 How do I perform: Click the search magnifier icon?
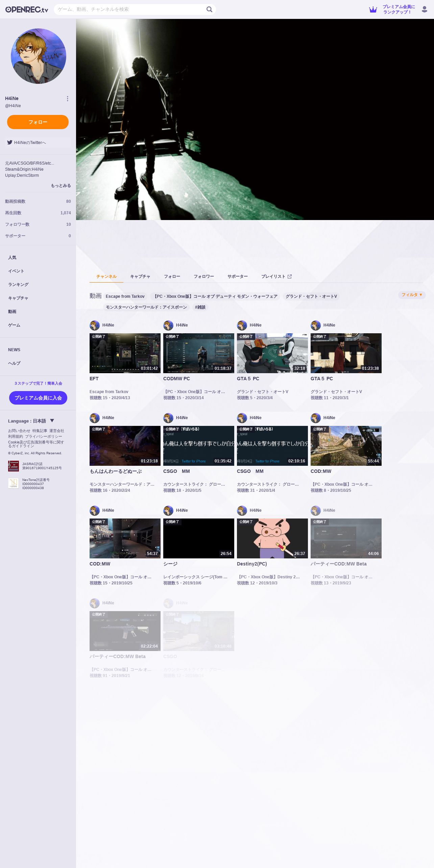[209, 9]
